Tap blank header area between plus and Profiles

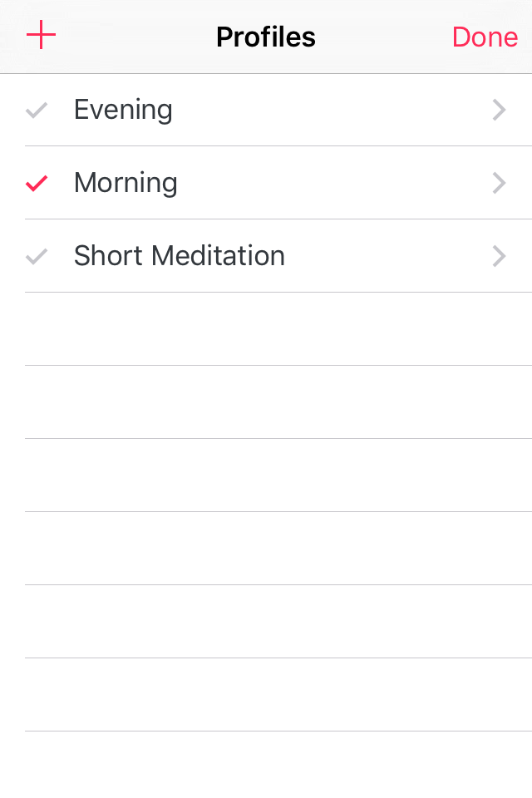[136, 37]
